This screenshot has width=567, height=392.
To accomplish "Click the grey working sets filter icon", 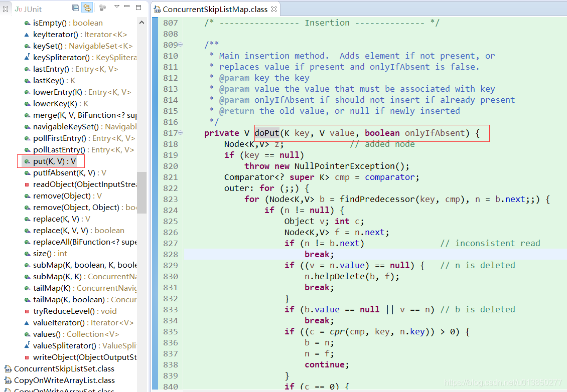I will (103, 8).
